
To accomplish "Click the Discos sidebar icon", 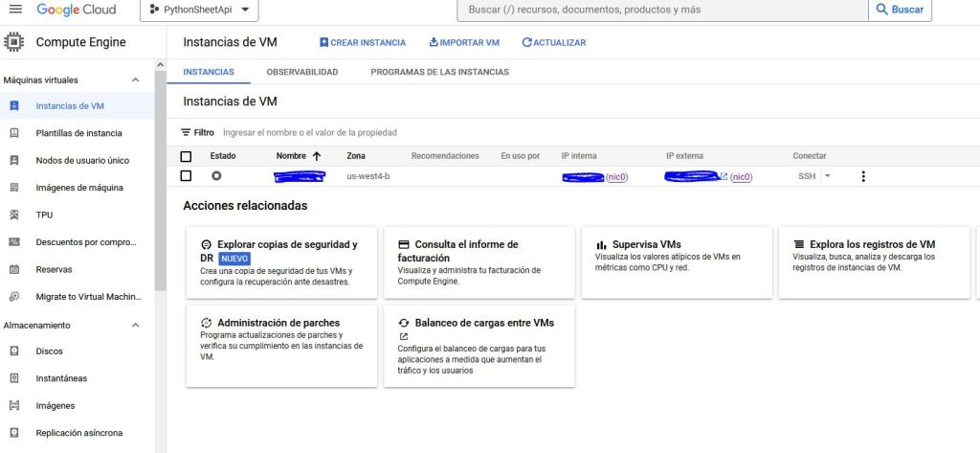I will 14,351.
